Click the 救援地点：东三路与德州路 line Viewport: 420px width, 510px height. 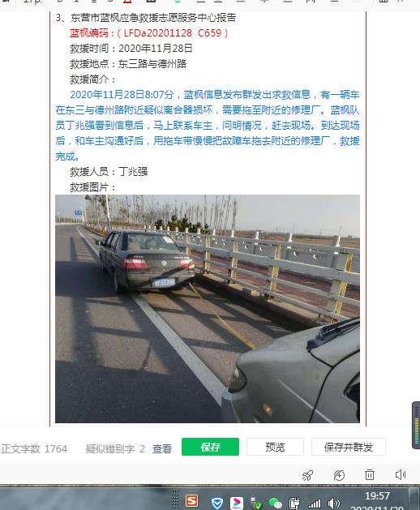[128, 64]
